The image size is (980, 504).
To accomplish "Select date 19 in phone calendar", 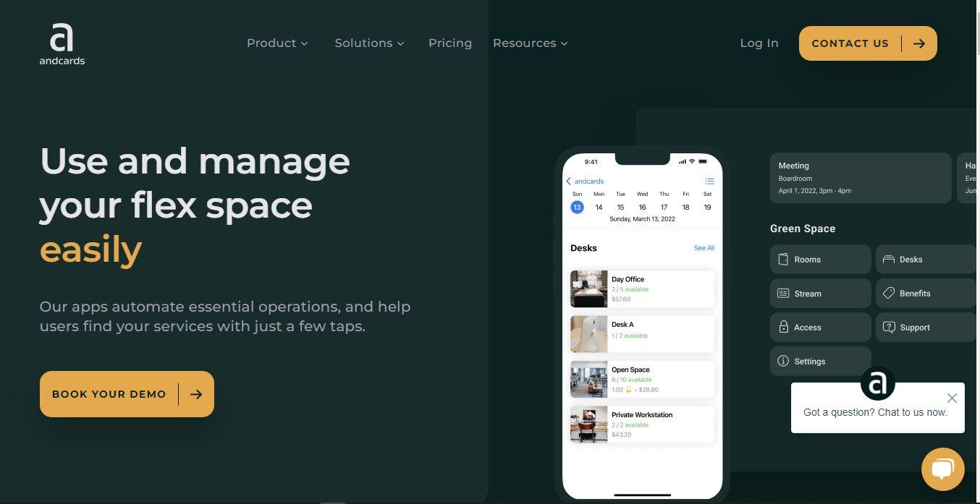I will tap(707, 207).
